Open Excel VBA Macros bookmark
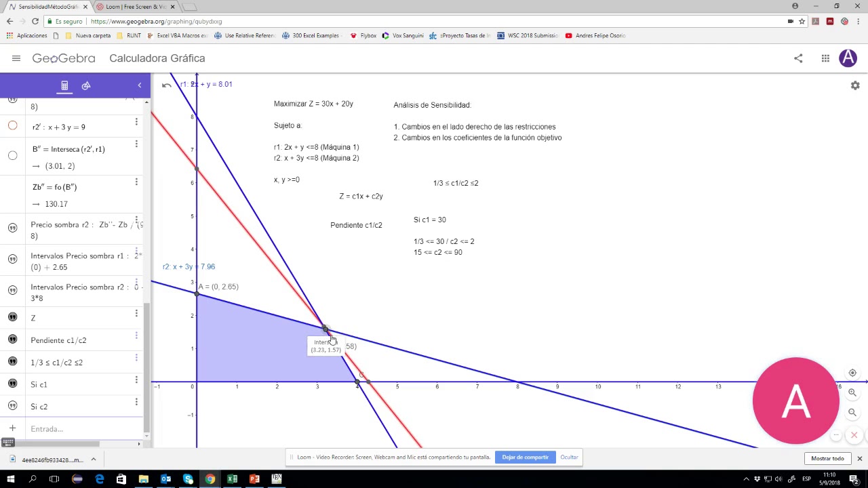Viewport: 868px width, 488px height. tap(176, 35)
